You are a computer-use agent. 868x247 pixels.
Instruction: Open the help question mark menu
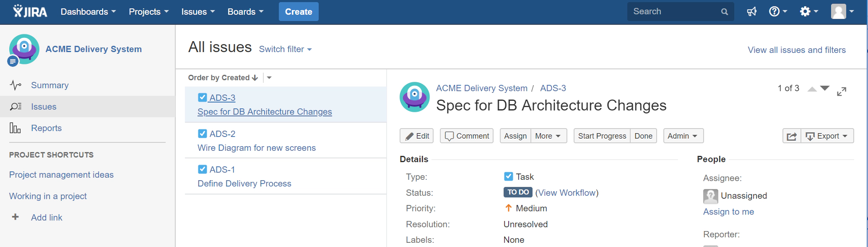pos(777,11)
